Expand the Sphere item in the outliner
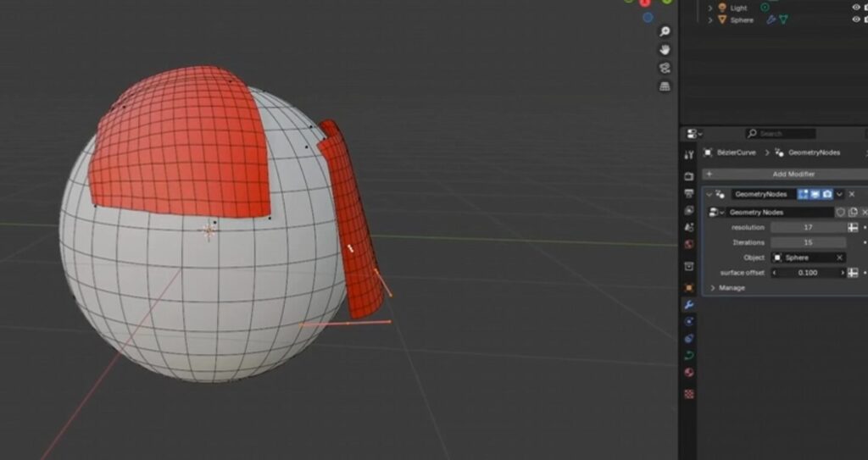 [x=711, y=20]
